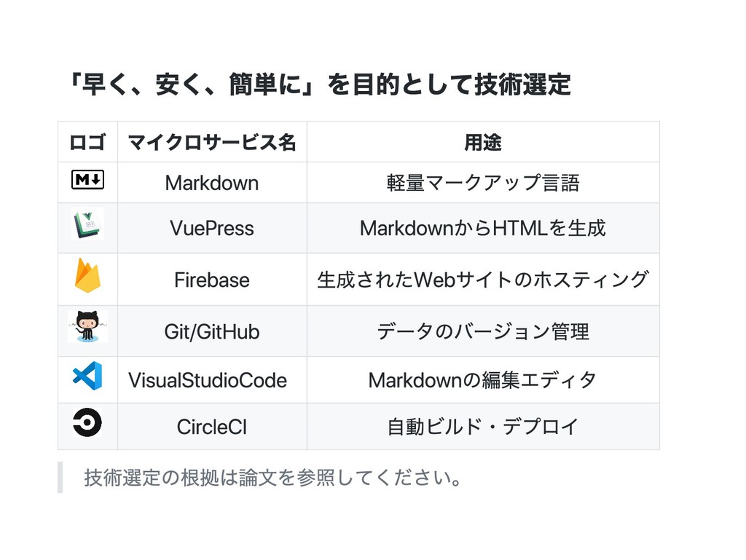Click the MarkdownからHTMLを生成 description cell
The height and width of the screenshot is (560, 746).
click(484, 228)
